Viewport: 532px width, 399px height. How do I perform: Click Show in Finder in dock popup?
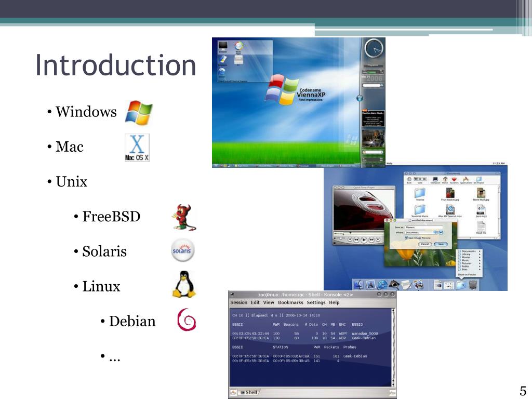pyautogui.click(x=467, y=274)
